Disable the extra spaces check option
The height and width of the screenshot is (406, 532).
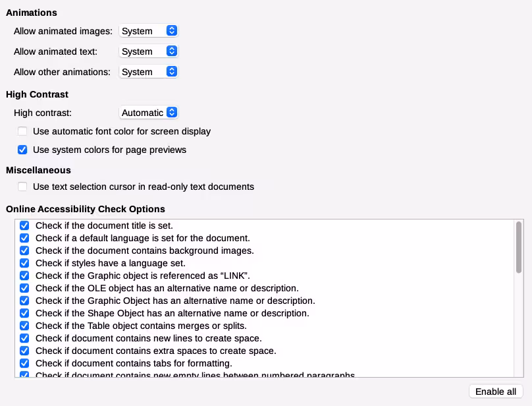click(24, 351)
